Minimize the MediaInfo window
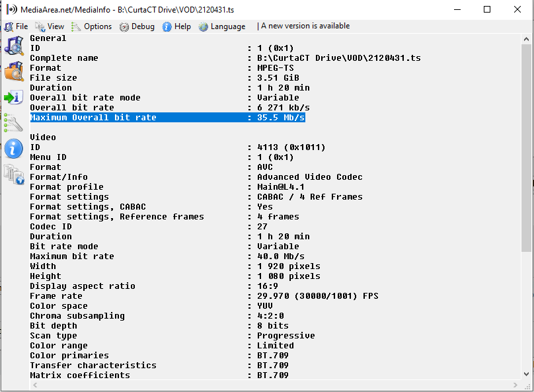 (x=457, y=9)
